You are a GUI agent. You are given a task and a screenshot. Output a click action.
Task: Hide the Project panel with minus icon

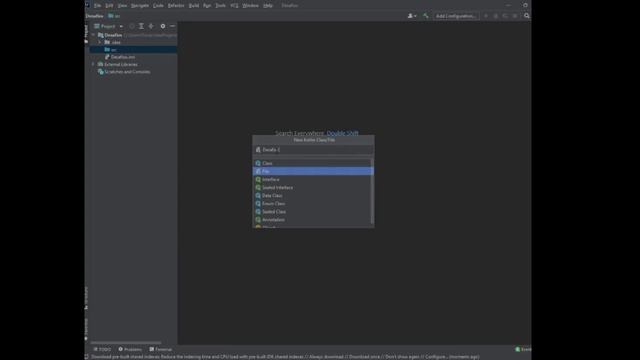pos(172,26)
